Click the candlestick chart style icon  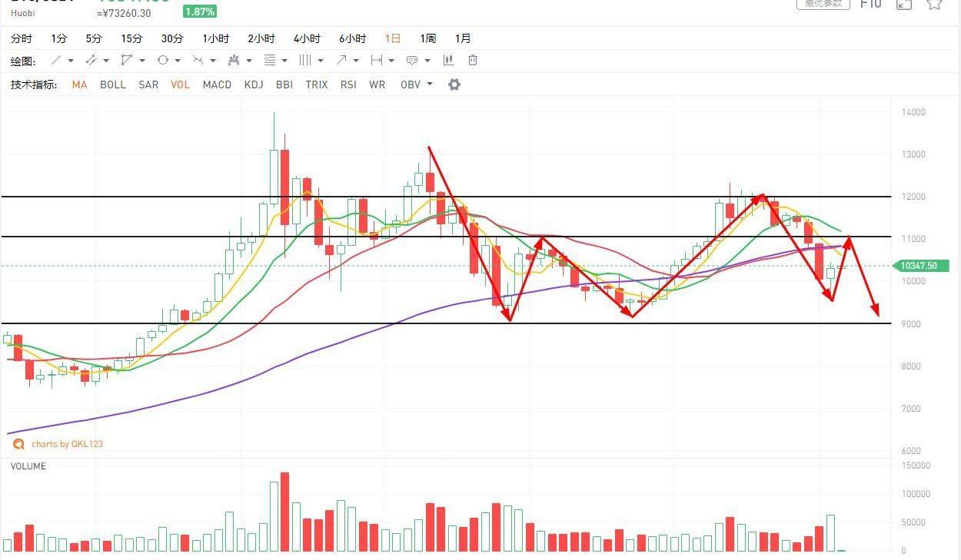(x=448, y=60)
